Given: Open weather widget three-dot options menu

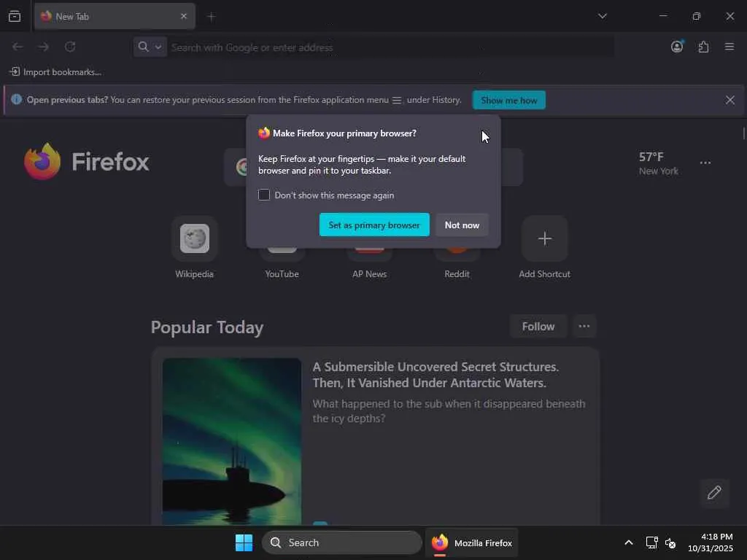Looking at the screenshot, I should click(705, 163).
